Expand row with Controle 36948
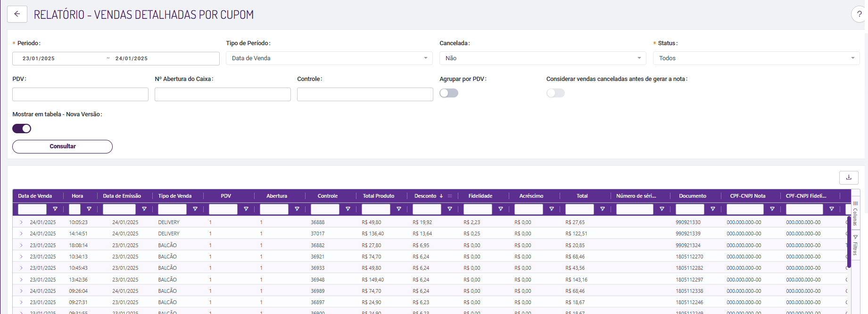868x314 pixels. [21, 280]
